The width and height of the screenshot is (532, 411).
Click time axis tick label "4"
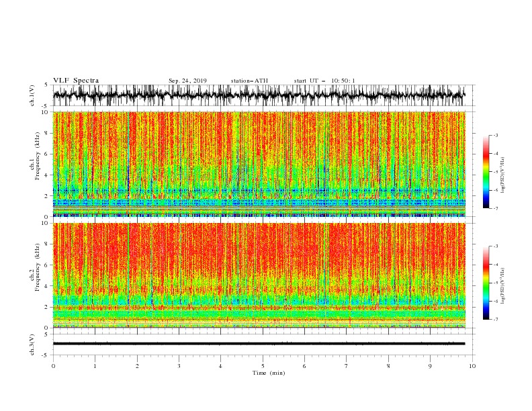coord(220,366)
